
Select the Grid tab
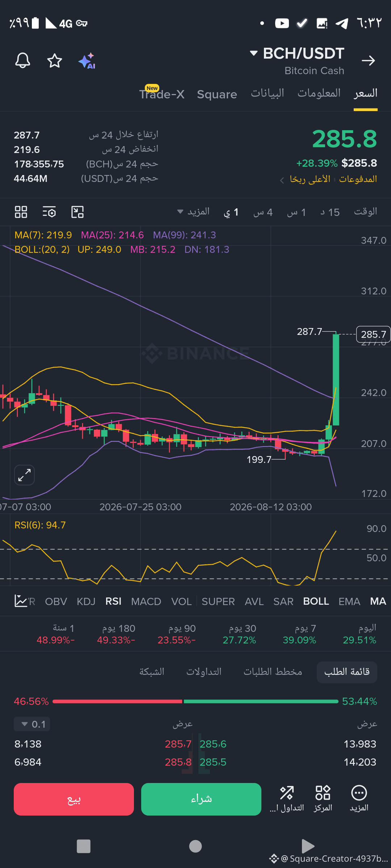tap(152, 672)
